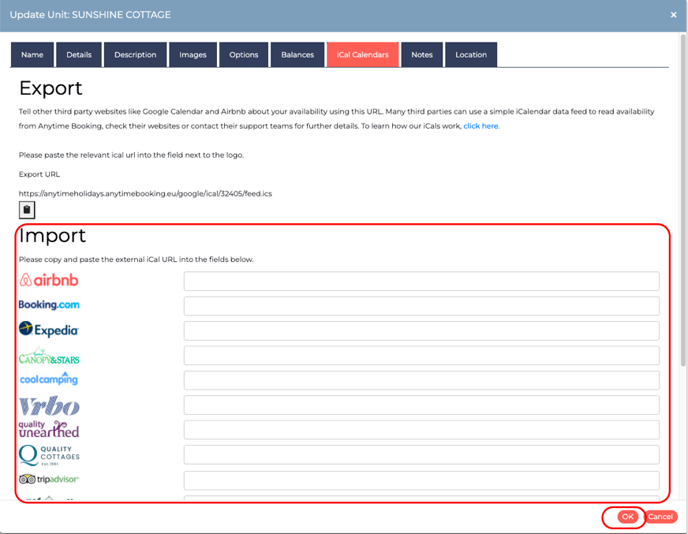This screenshot has height=534, width=688.
Task: Select the export feed.ics URL text
Action: (145, 194)
